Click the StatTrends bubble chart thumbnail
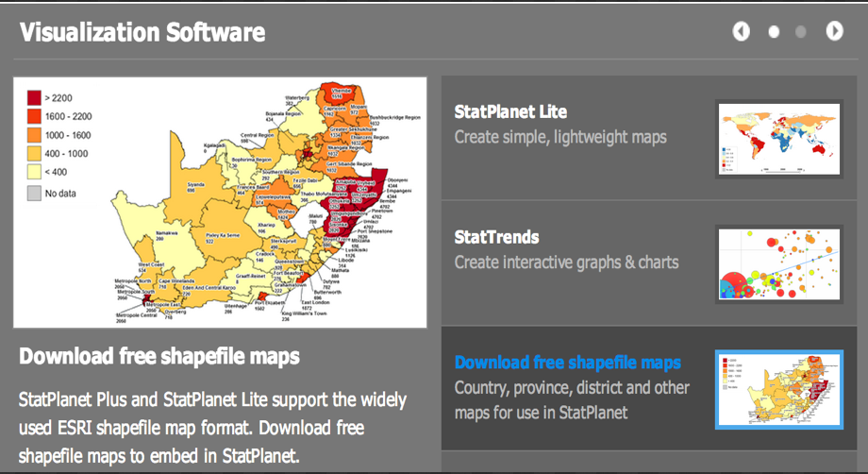The image size is (868, 474). (779, 264)
